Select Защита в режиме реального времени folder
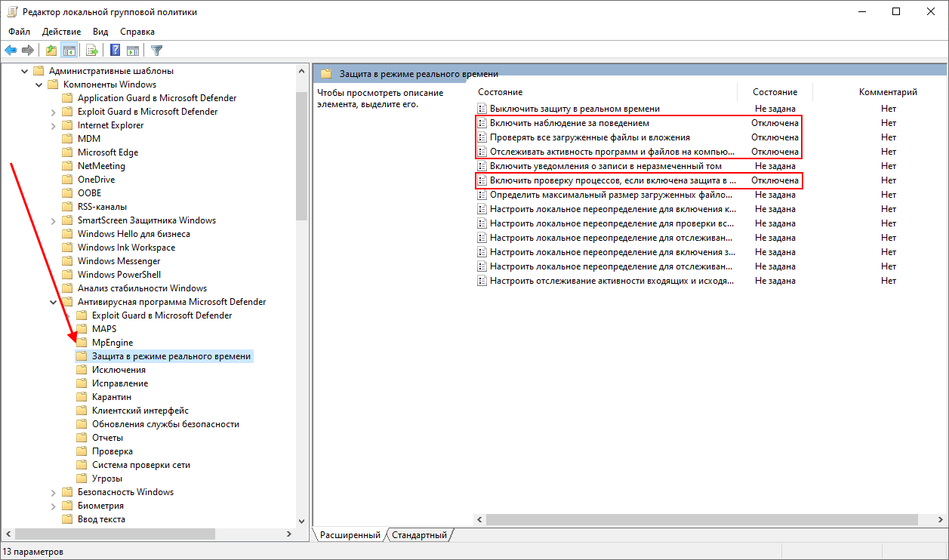Viewport: 949px width, 560px height. pos(171,356)
